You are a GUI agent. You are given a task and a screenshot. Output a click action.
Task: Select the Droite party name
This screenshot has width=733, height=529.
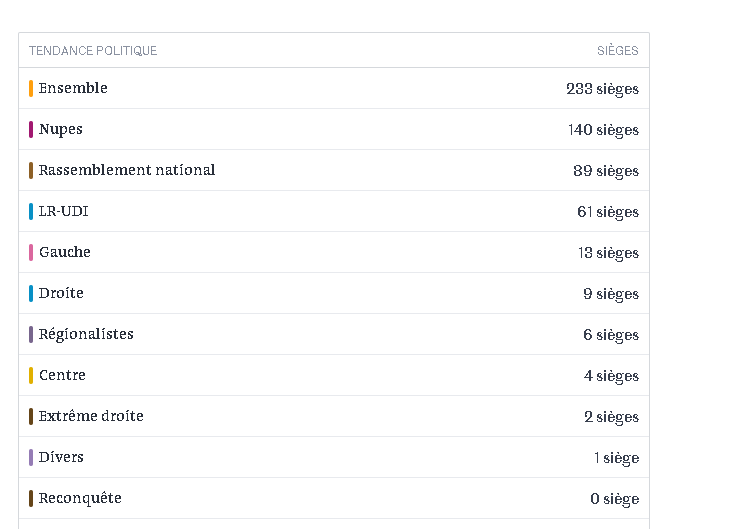61,293
